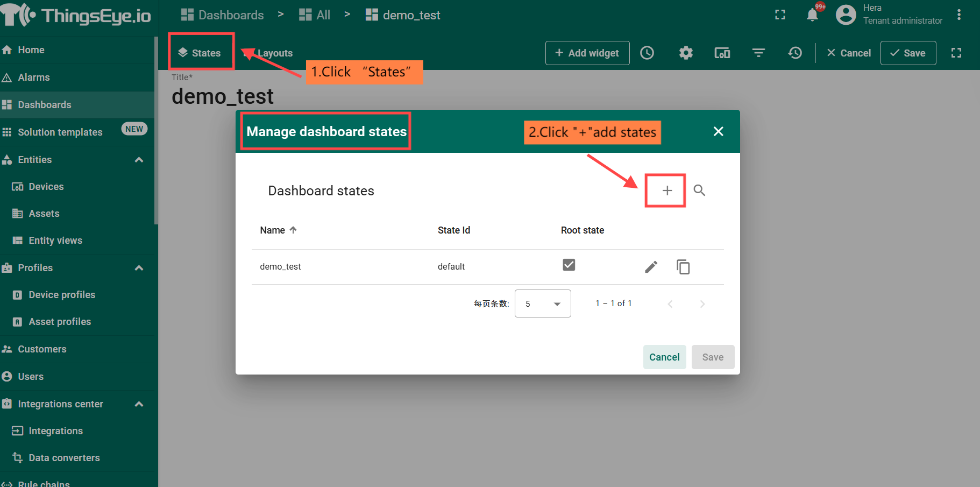Click the Add widget button
The image size is (980, 487).
(587, 53)
